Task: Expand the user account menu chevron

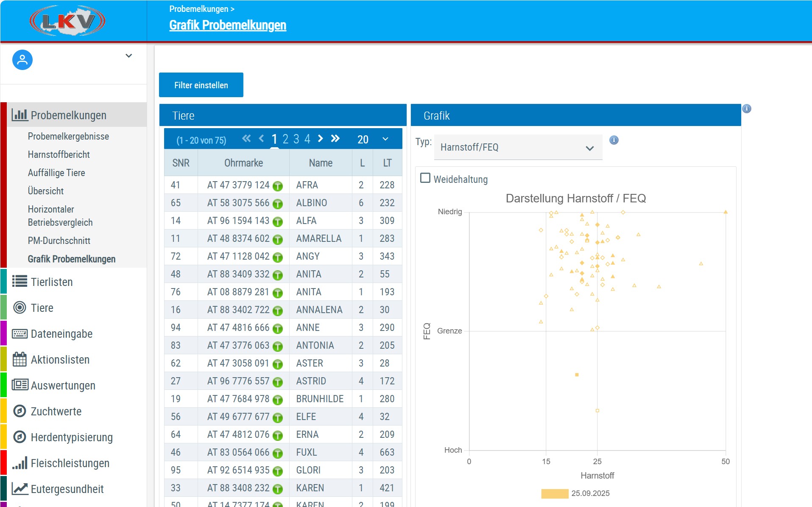Action: pyautogui.click(x=129, y=56)
